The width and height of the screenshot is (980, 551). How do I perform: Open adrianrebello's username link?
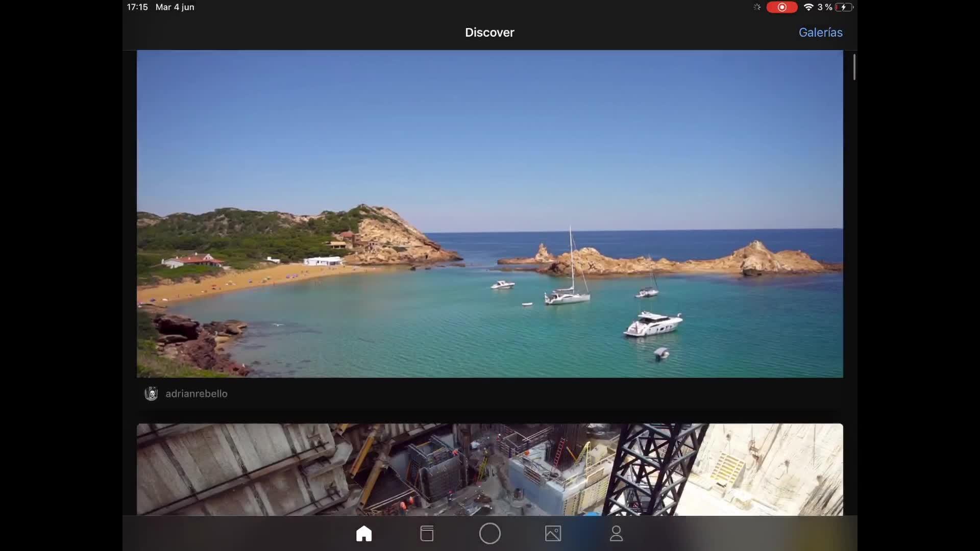pyautogui.click(x=197, y=394)
